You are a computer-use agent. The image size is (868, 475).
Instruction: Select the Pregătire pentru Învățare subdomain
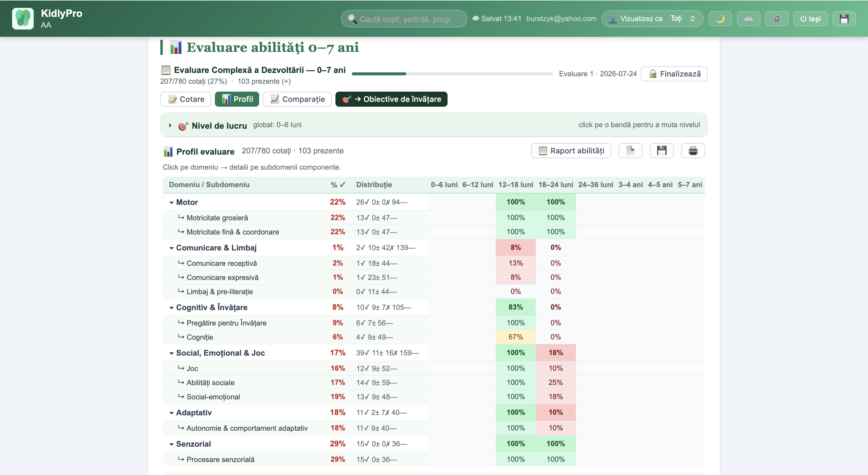pos(434,323)
